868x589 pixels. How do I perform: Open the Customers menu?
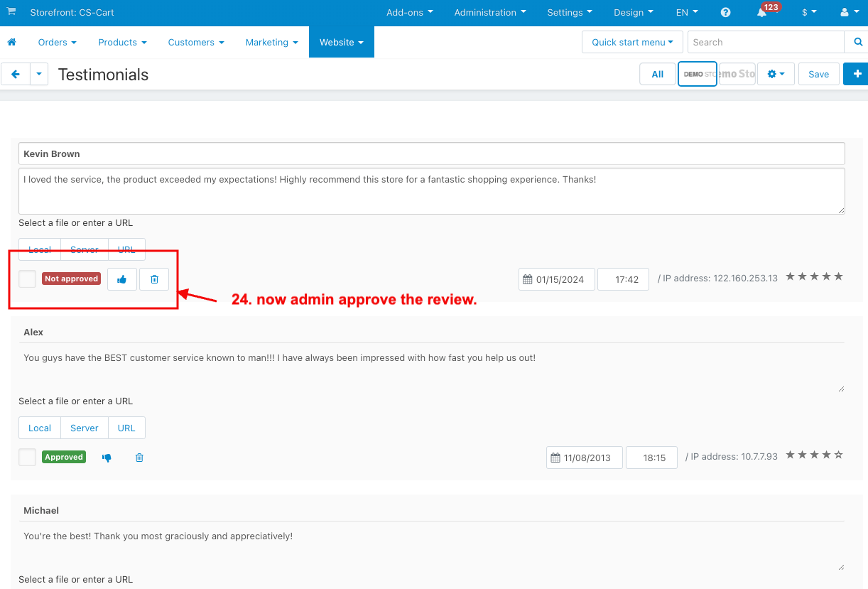pyautogui.click(x=196, y=42)
